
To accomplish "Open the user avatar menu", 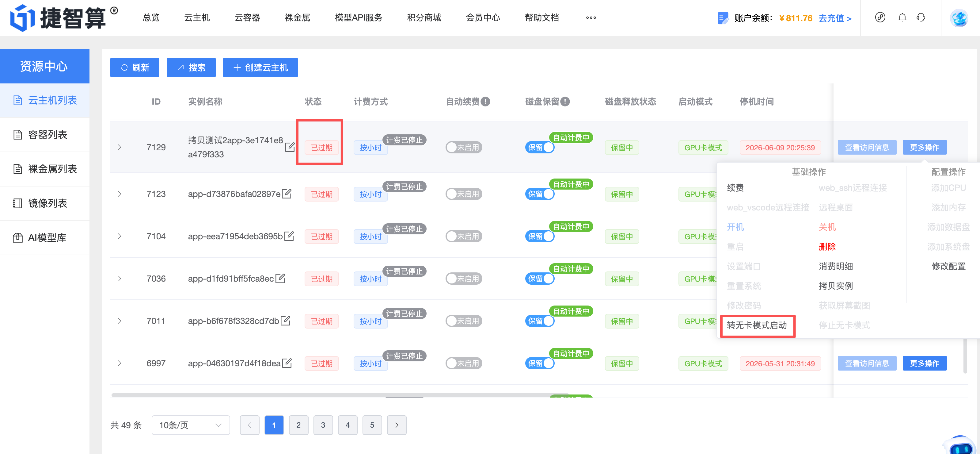I will point(959,18).
